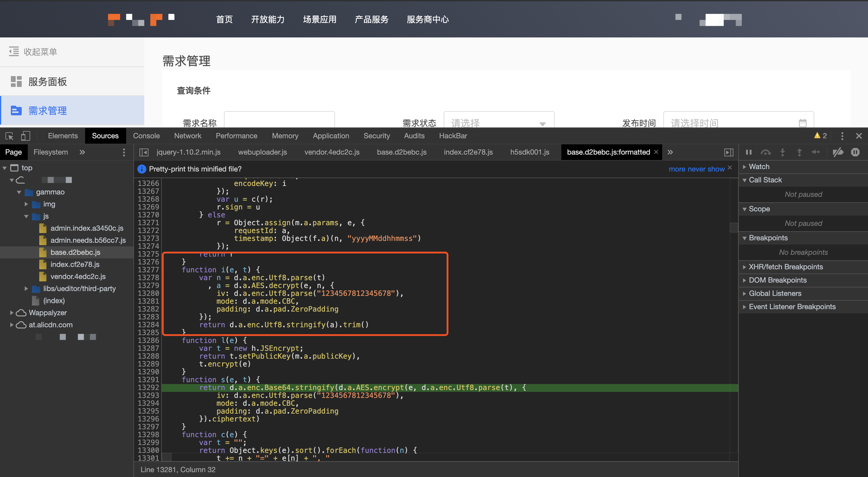The height and width of the screenshot is (477, 868).
Task: Expand the Watch section
Action: (x=759, y=167)
